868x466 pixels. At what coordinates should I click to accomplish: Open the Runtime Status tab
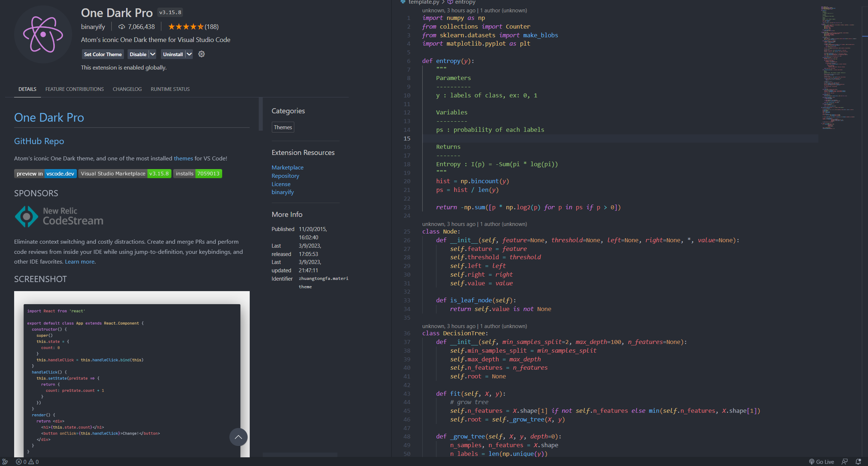point(170,89)
